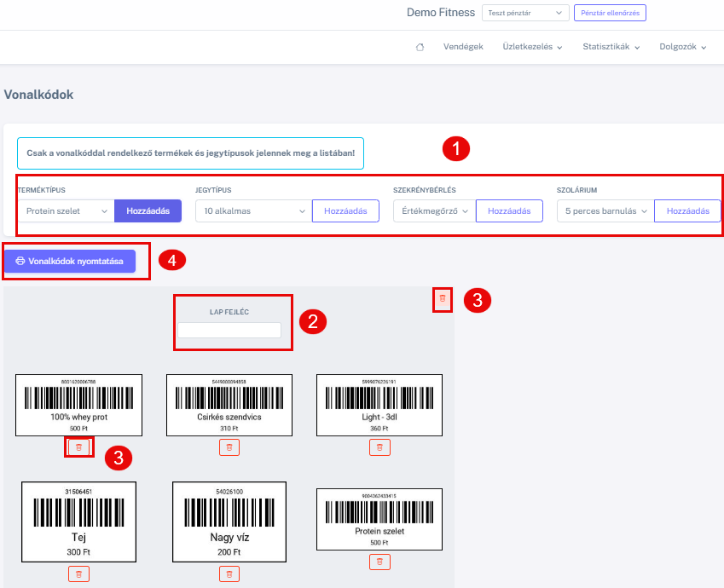
Task: Open Szekrénybérlés dropdown showing Értékmegőrző
Action: 435,211
